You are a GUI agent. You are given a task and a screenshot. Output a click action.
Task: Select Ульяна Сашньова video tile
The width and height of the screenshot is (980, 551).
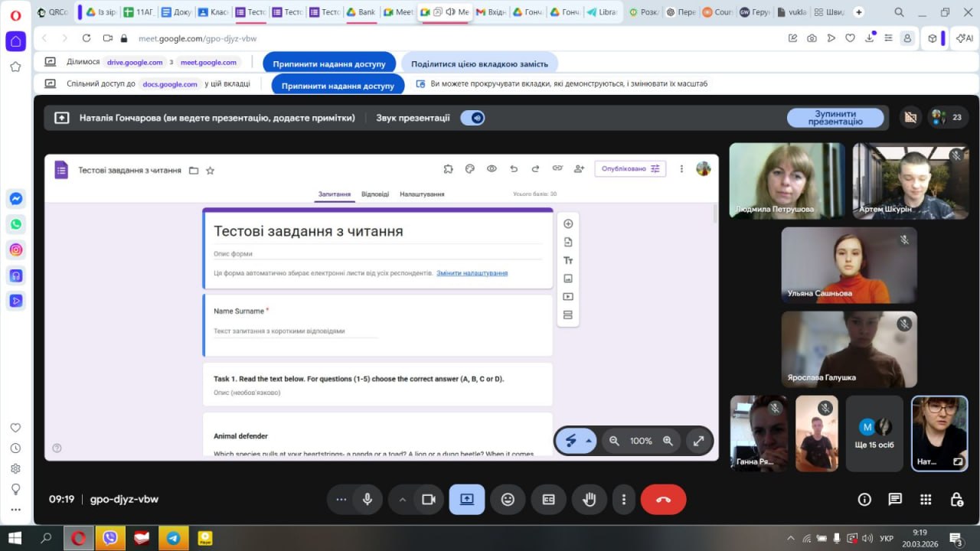click(848, 266)
